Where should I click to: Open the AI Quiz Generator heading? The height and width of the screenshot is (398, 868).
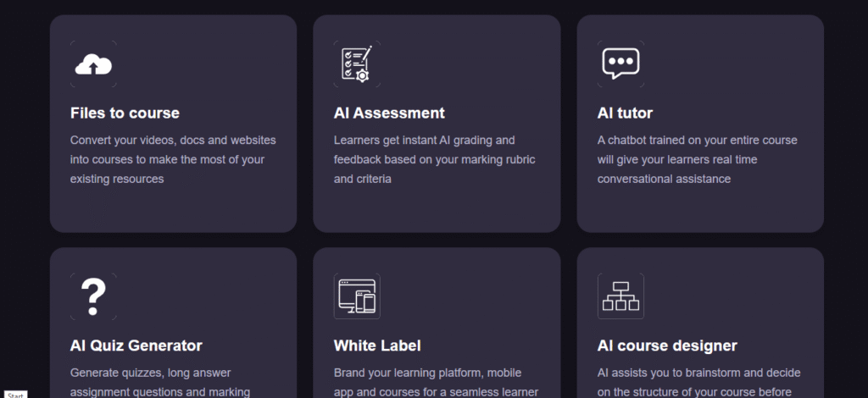[x=136, y=345]
